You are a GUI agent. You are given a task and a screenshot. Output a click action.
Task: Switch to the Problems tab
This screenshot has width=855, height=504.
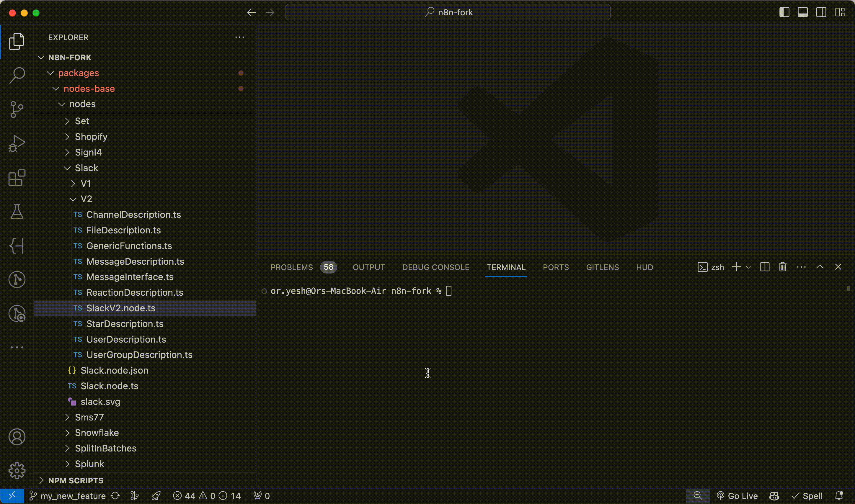(291, 267)
